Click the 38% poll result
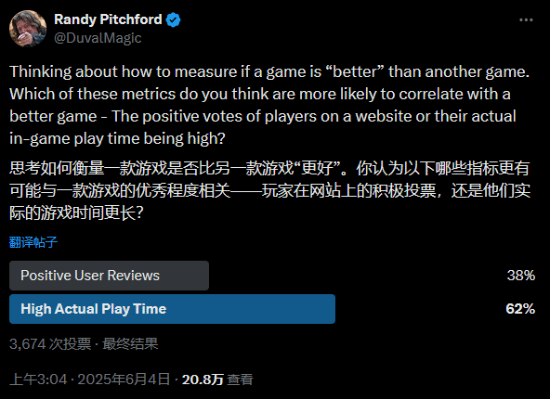Viewport: 550px width, 399px height. click(x=521, y=276)
